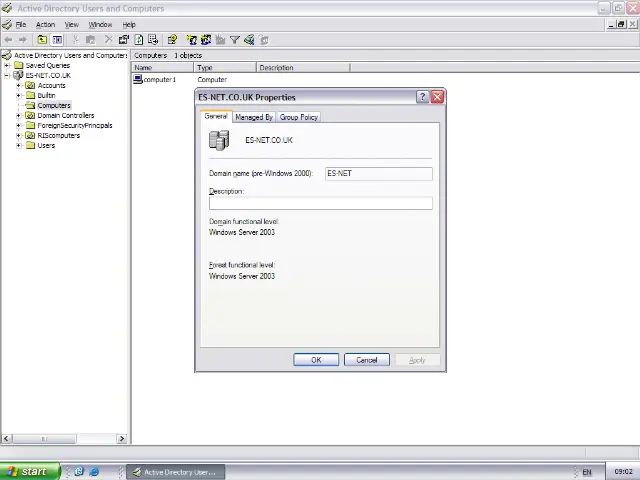The image size is (640, 480).
Task: Click the tree pane scroll right arrow
Action: 121,439
